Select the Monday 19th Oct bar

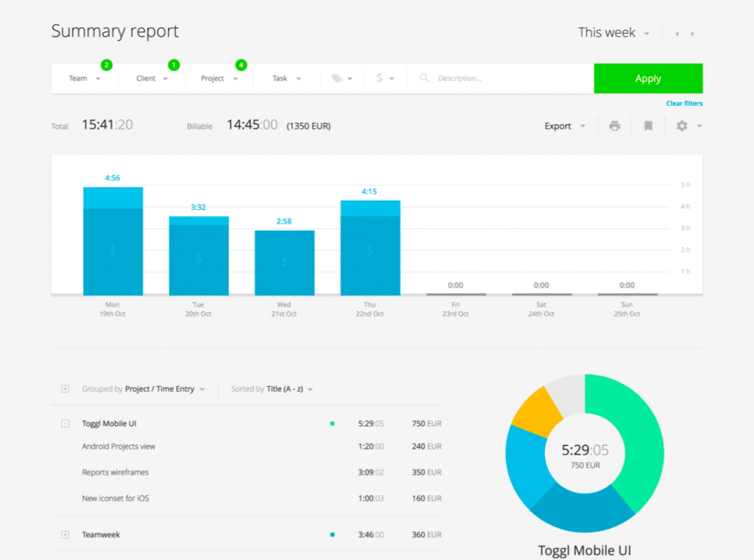point(113,241)
